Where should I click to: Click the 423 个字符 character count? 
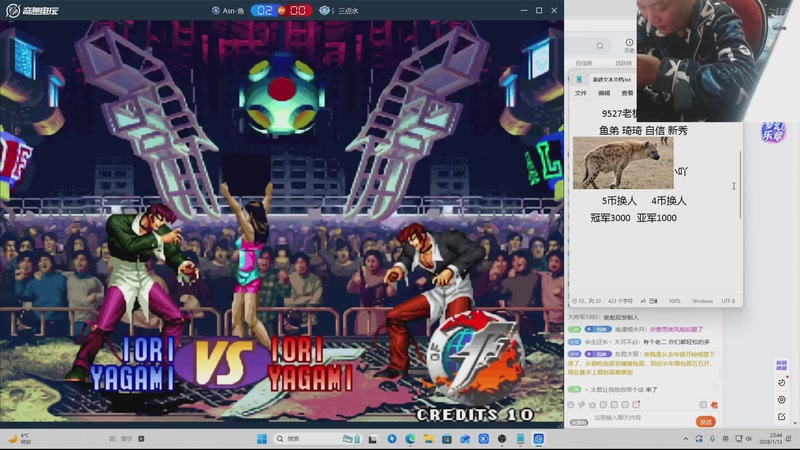(620, 301)
